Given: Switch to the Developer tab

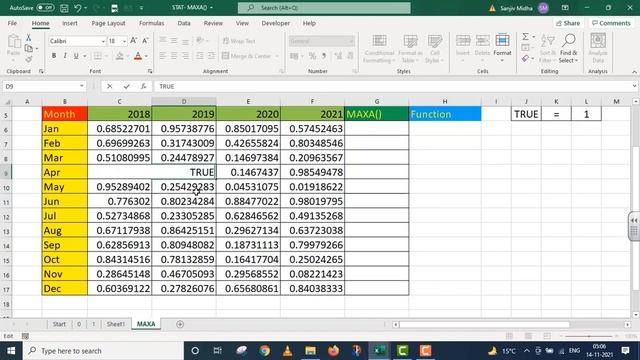Looking at the screenshot, I should pos(276,23).
